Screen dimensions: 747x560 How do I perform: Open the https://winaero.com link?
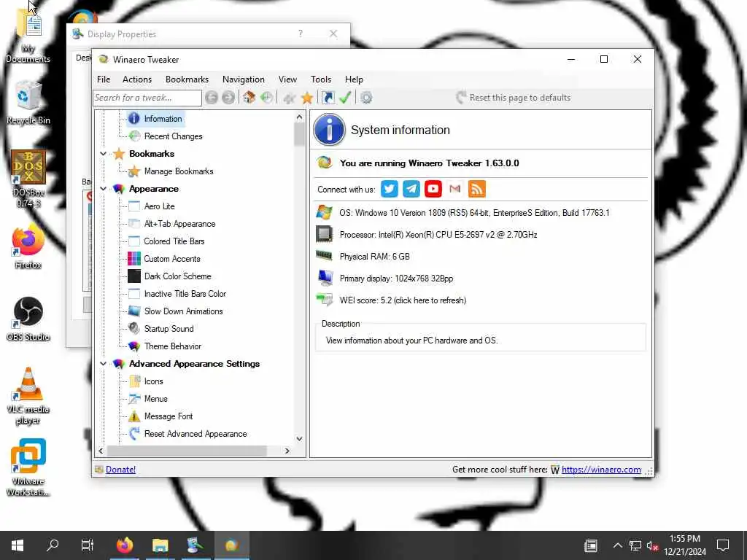601,470
